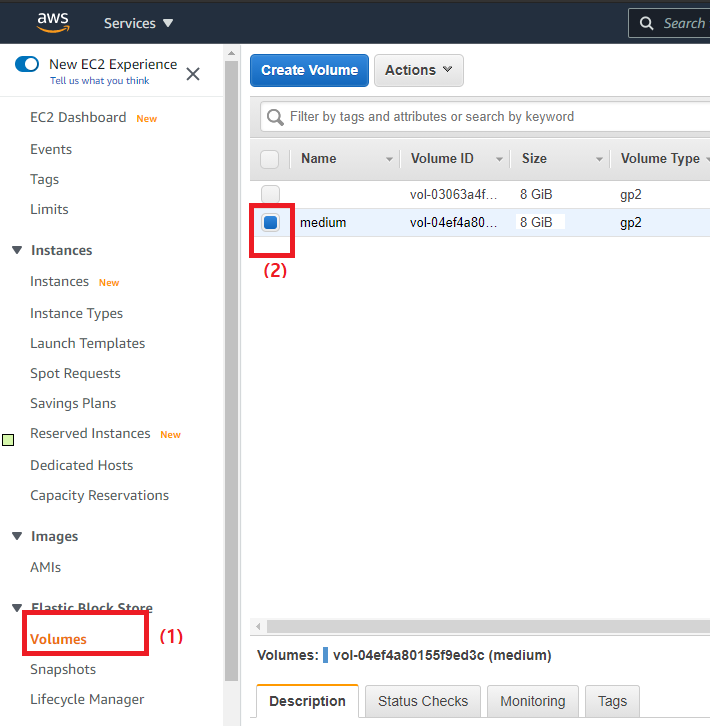
Task: Click the name cell 'medium'
Action: [323, 223]
